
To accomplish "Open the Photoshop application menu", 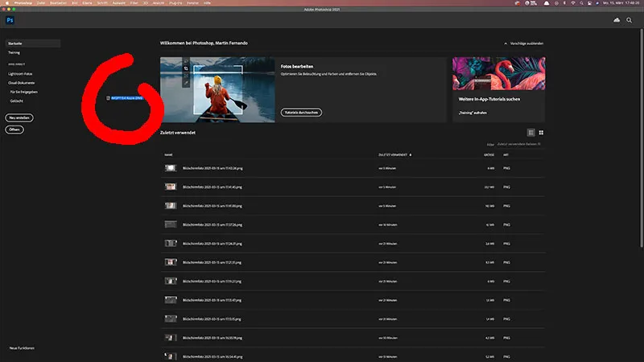I will point(23,3).
